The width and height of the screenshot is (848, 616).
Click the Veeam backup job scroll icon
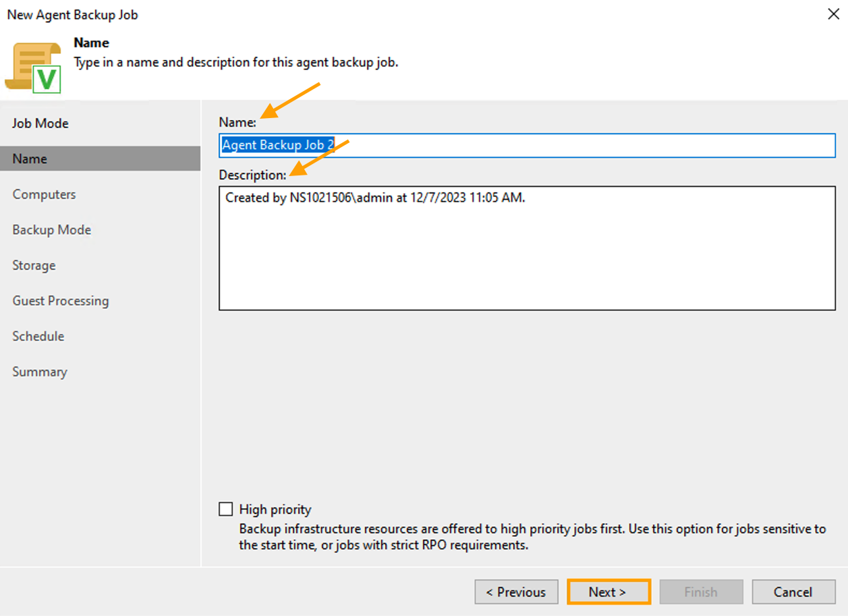(x=32, y=67)
